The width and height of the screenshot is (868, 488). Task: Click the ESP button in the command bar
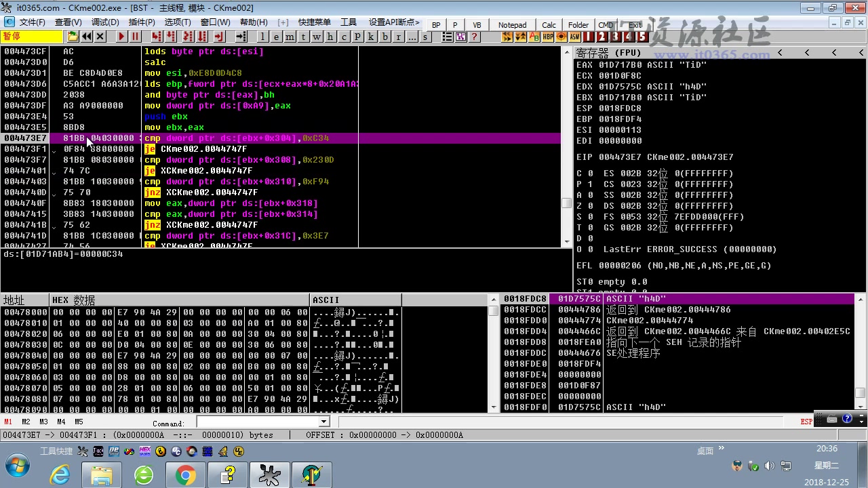pyautogui.click(x=806, y=422)
